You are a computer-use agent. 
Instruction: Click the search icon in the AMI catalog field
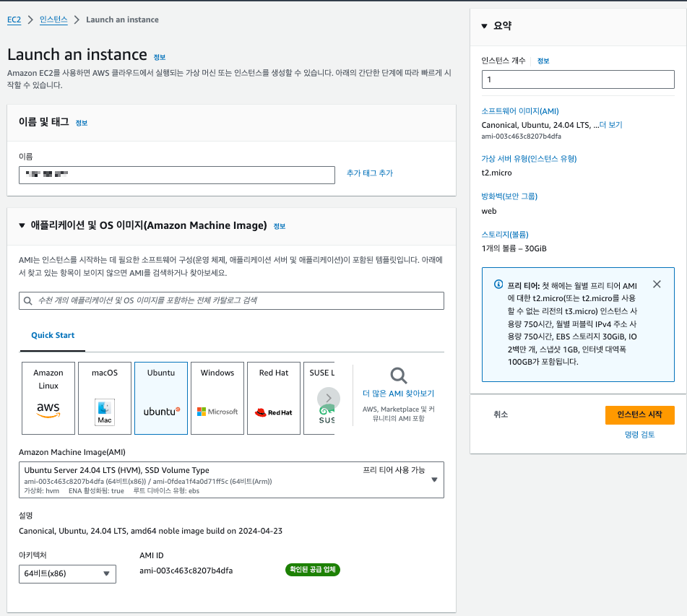coord(28,300)
